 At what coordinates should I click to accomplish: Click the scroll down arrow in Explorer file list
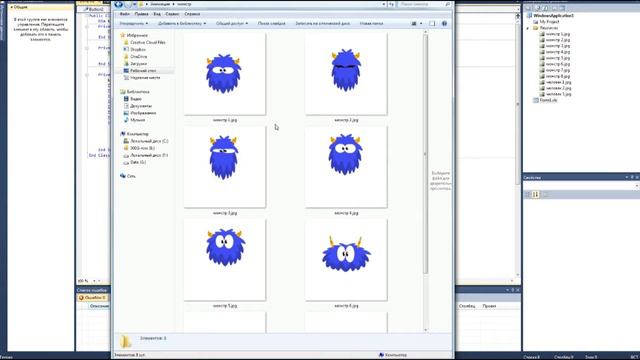[x=426, y=330]
